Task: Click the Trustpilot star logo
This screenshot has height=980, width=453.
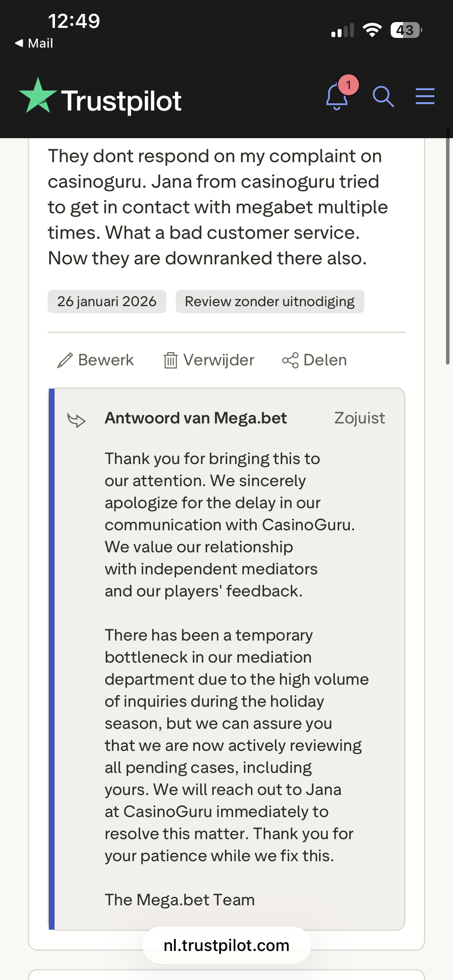Action: [38, 96]
